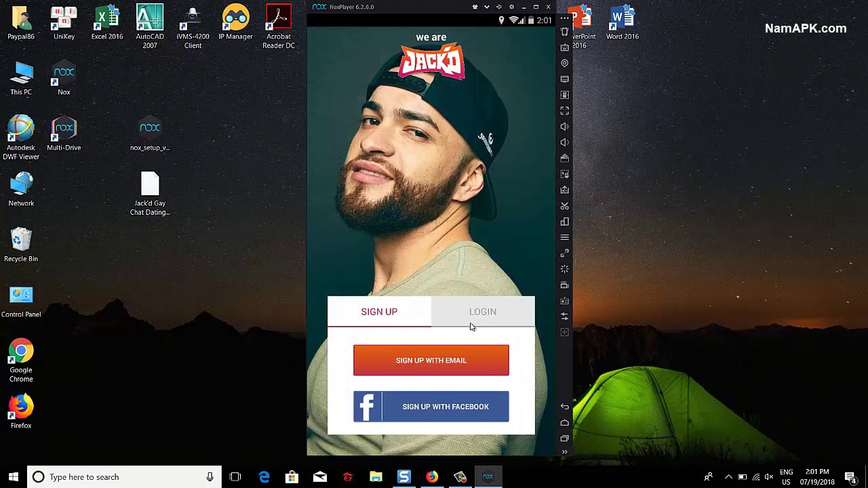Click SIGN UP WITH EMAIL button
Viewport: 868px width, 488px height.
pyautogui.click(x=431, y=361)
